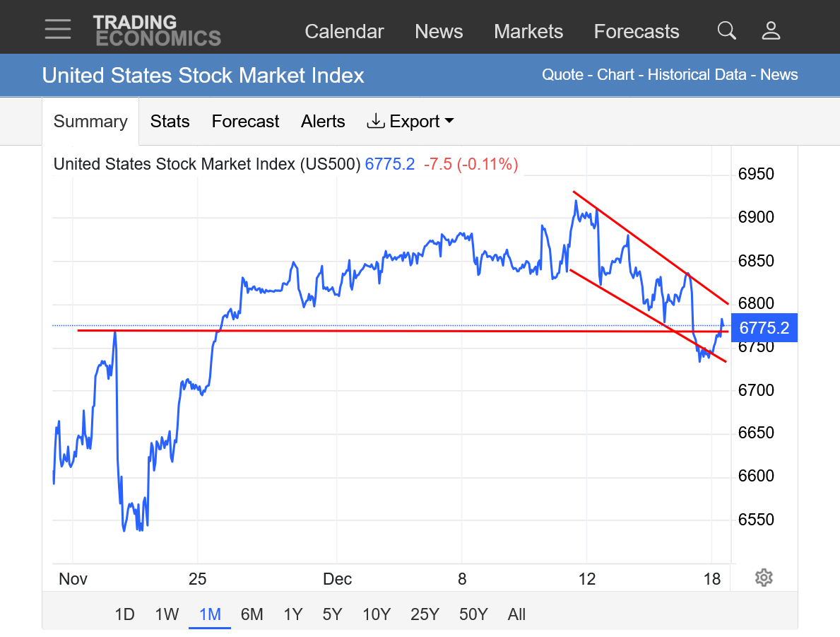Viewport: 840px width, 637px height.
Task: Open Forecasts in top navigation
Action: pos(637,32)
